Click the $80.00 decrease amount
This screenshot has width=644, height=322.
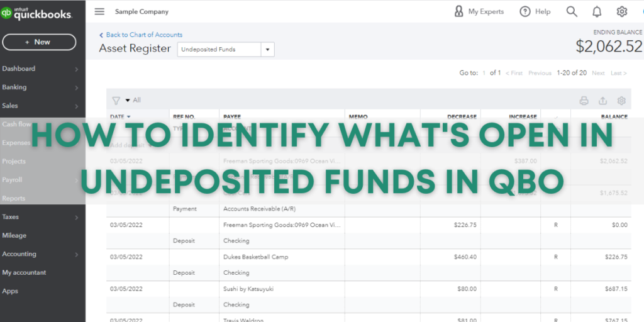pos(467,289)
